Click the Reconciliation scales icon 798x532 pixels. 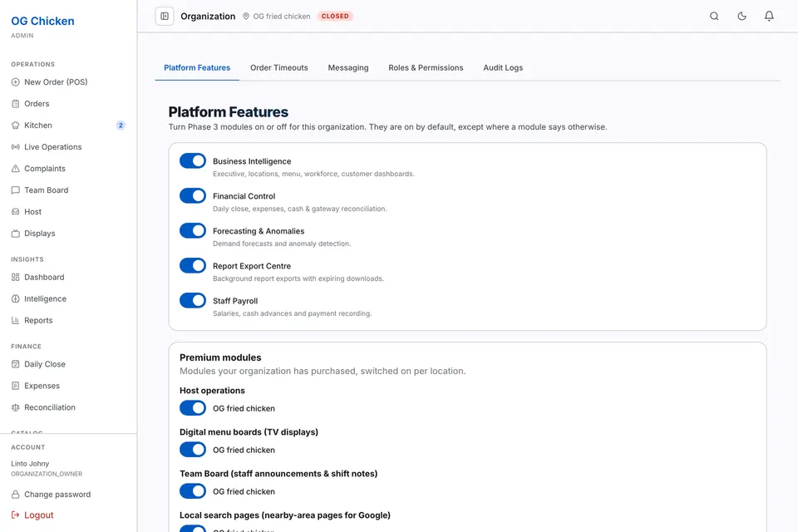[x=15, y=408]
